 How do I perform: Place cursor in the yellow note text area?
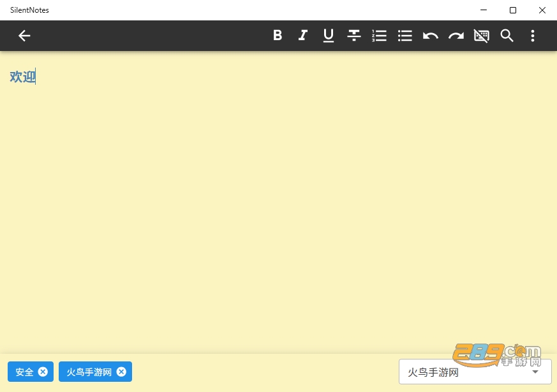pos(278,202)
